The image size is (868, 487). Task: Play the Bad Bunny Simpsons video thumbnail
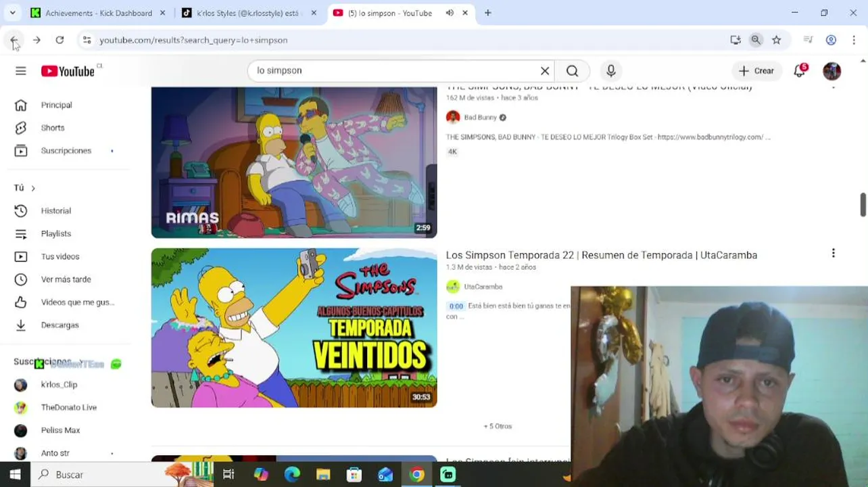pyautogui.click(x=294, y=162)
